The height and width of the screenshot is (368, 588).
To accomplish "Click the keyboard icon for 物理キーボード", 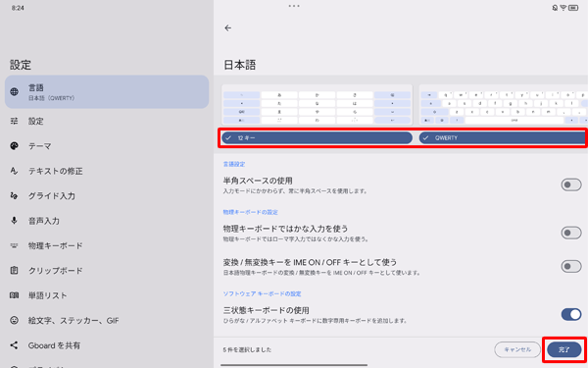I will (15, 245).
